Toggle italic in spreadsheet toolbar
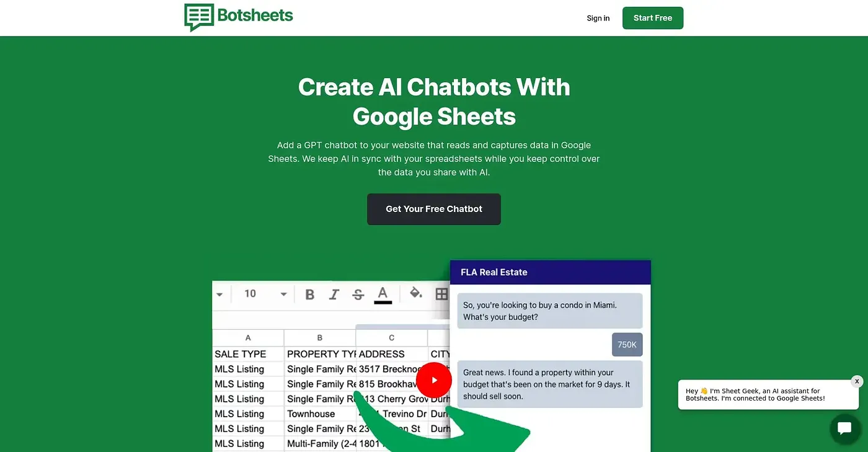This screenshot has height=452, width=868. coord(334,295)
